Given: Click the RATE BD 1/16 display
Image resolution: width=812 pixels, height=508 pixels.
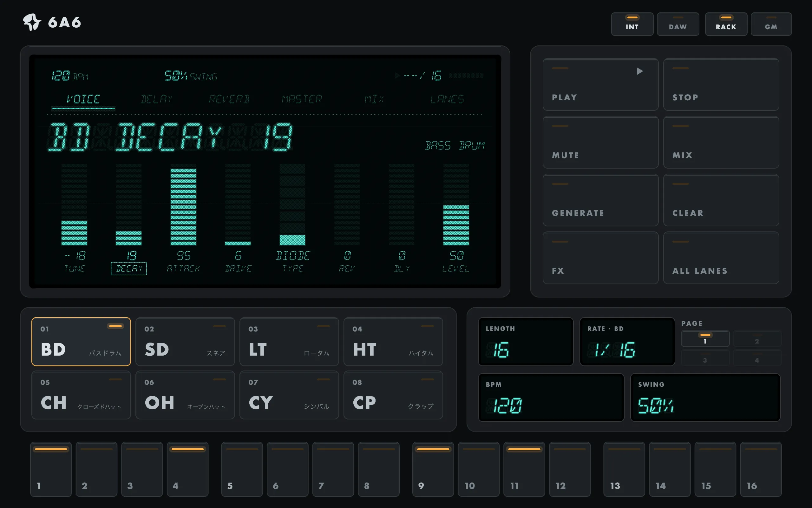Looking at the screenshot, I should pyautogui.click(x=627, y=342).
